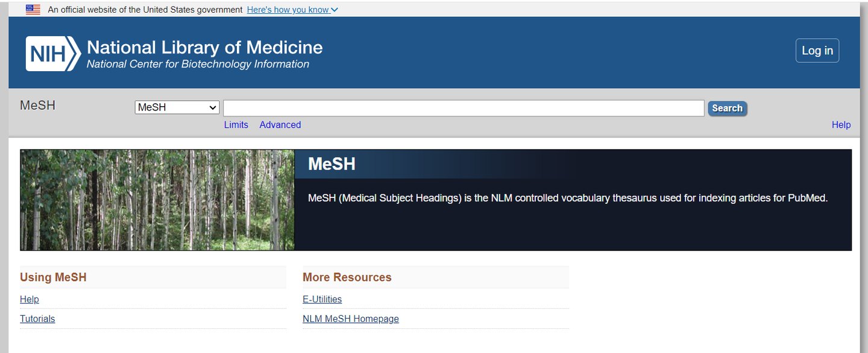Viewport: 868px width, 353px height.
Task: Click the NIH logo icon
Action: (x=51, y=53)
